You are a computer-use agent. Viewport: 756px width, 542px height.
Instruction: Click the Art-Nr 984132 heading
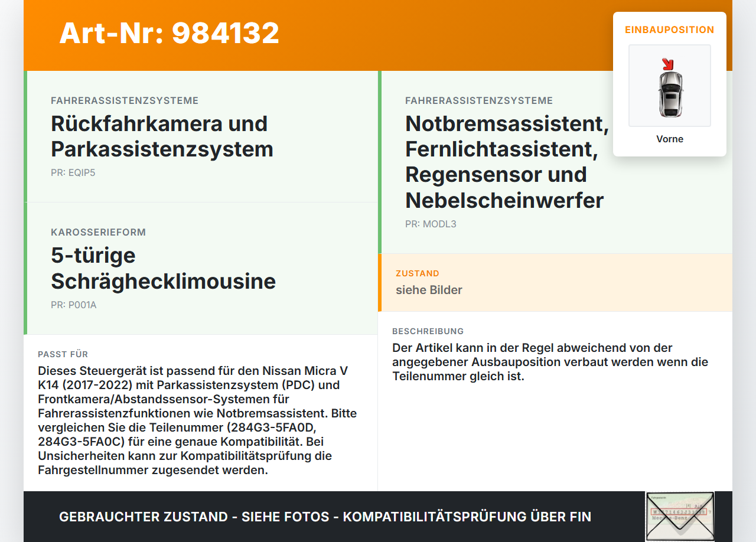(x=169, y=34)
